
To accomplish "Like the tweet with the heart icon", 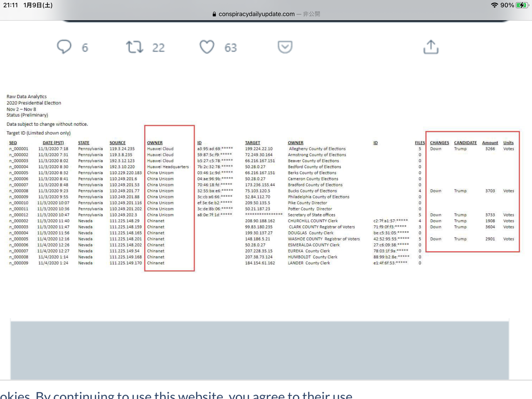I will point(207,47).
